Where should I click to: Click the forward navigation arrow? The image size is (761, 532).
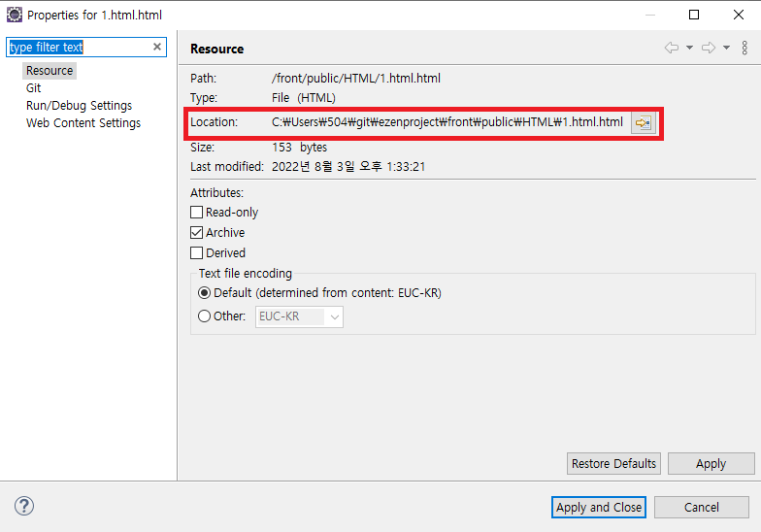(709, 48)
